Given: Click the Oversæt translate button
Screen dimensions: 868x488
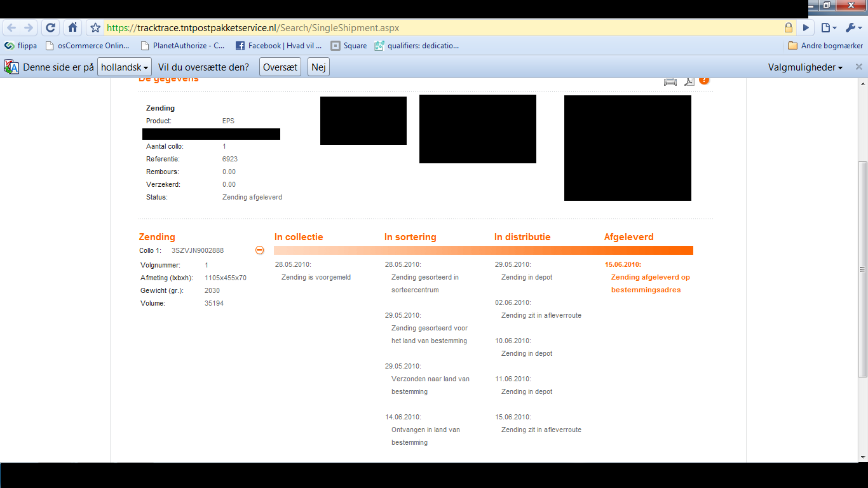Looking at the screenshot, I should pos(280,67).
